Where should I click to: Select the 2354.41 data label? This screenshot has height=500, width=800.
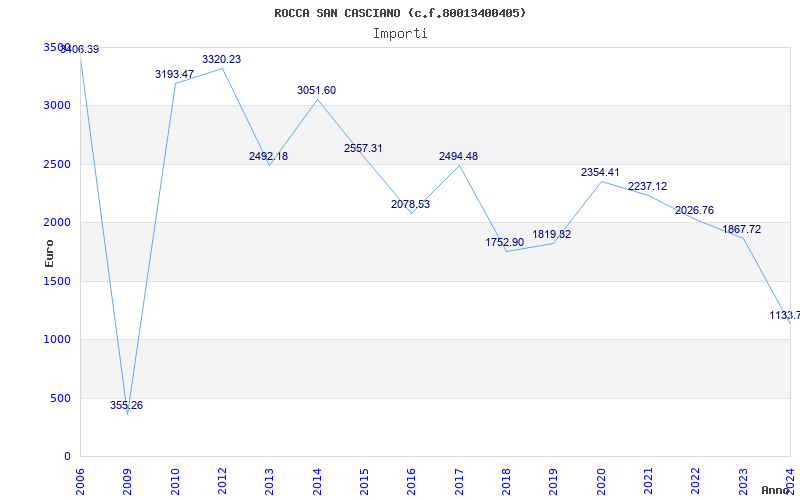(x=600, y=172)
